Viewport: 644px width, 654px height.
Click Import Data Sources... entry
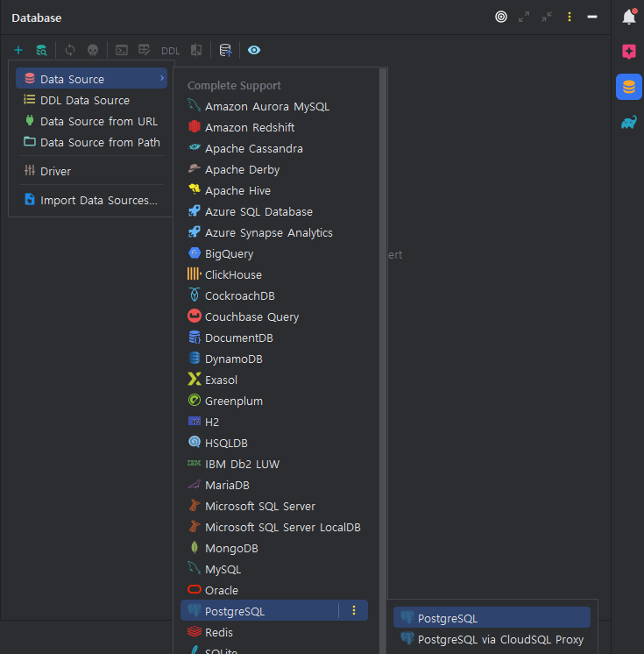(92, 200)
